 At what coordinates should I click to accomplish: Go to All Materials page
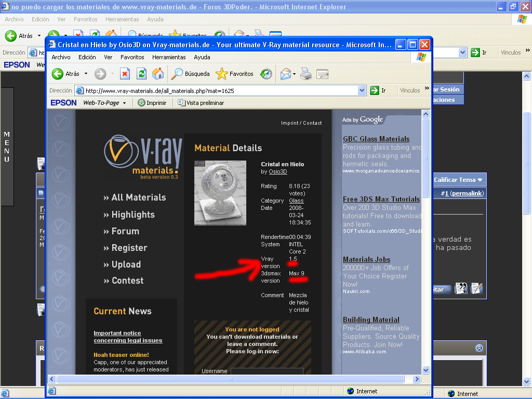(135, 197)
